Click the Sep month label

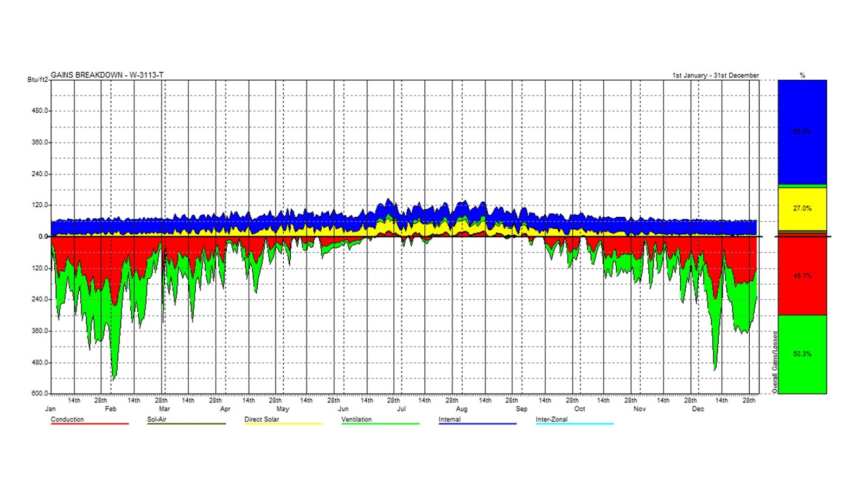tap(521, 409)
